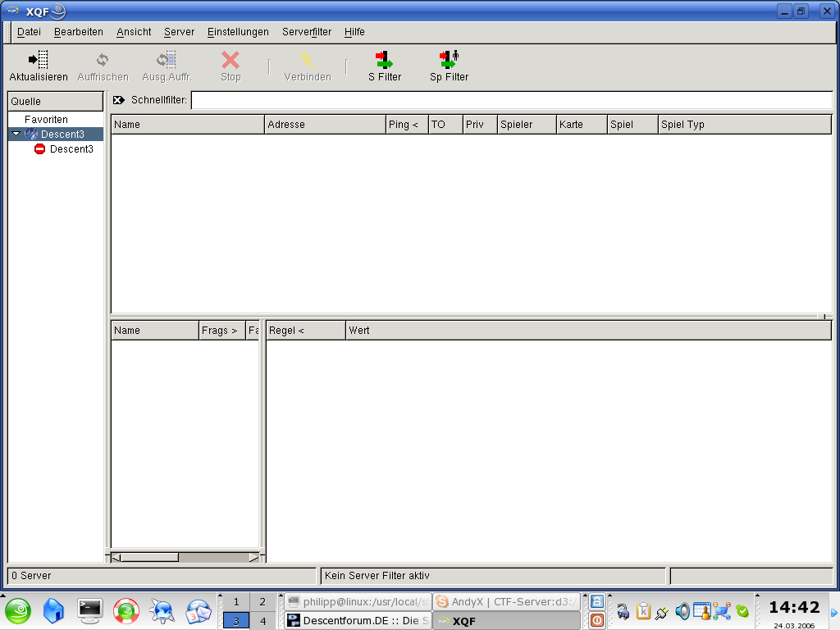Click the player list scrollbar left arrow
The height and width of the screenshot is (630, 840).
(116, 557)
